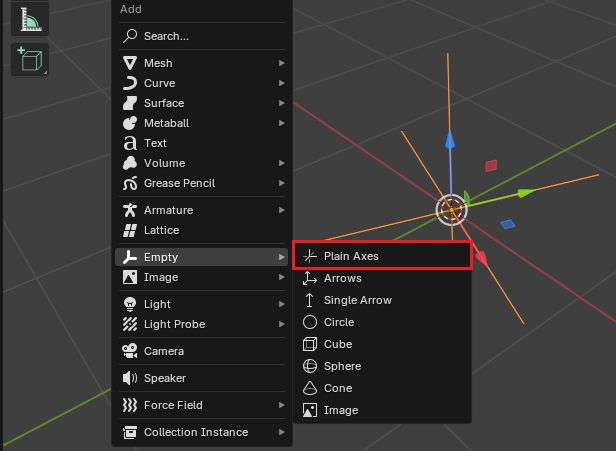Viewport: 616px width, 451px height.
Task: Choose Sphere empty type
Action: (x=382, y=366)
